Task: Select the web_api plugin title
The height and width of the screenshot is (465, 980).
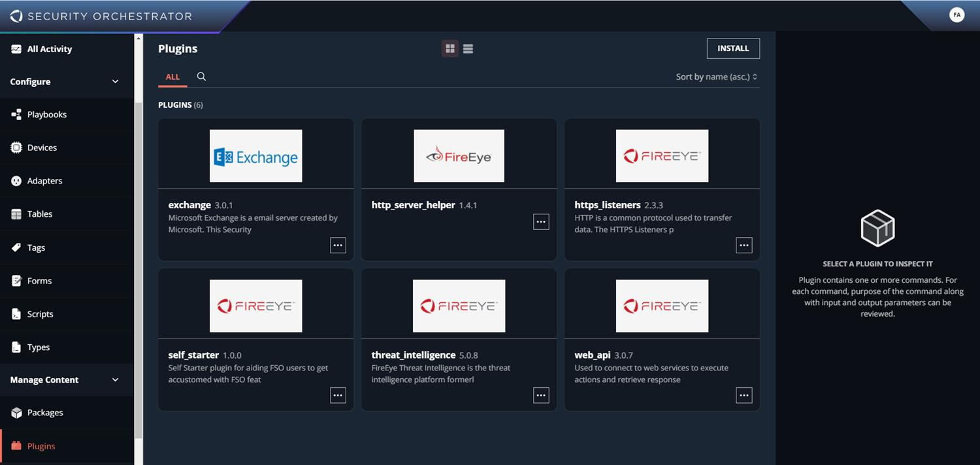Action: tap(592, 355)
